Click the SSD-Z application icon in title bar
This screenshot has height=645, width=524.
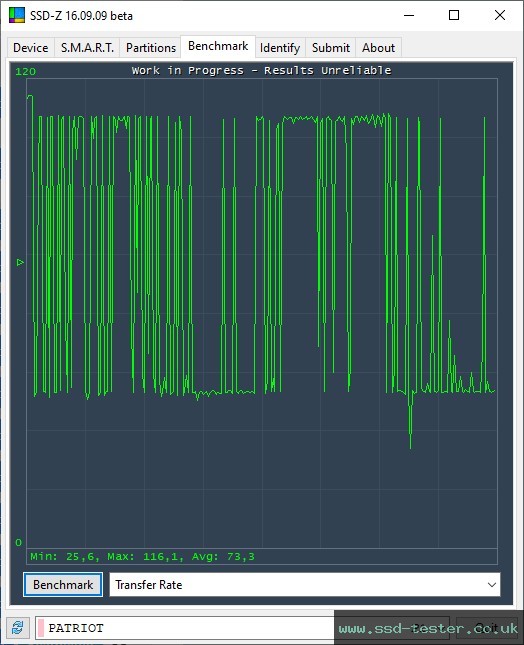click(17, 15)
